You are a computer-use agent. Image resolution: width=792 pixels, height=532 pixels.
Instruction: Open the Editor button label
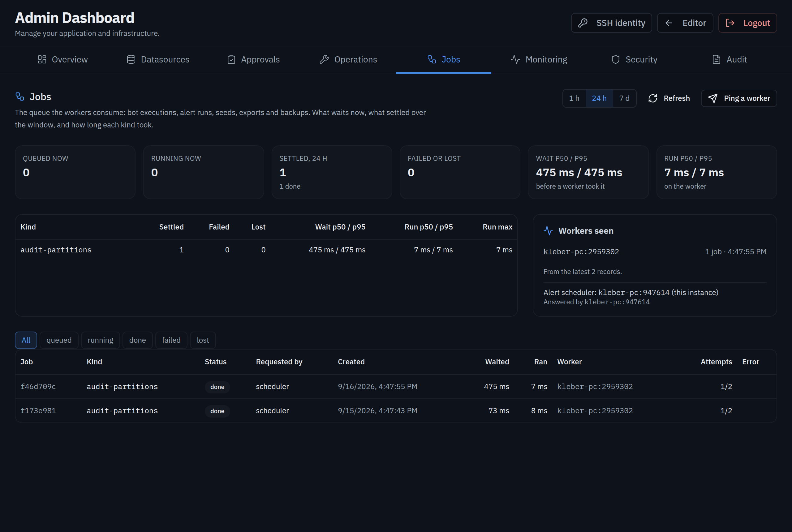pyautogui.click(x=694, y=23)
